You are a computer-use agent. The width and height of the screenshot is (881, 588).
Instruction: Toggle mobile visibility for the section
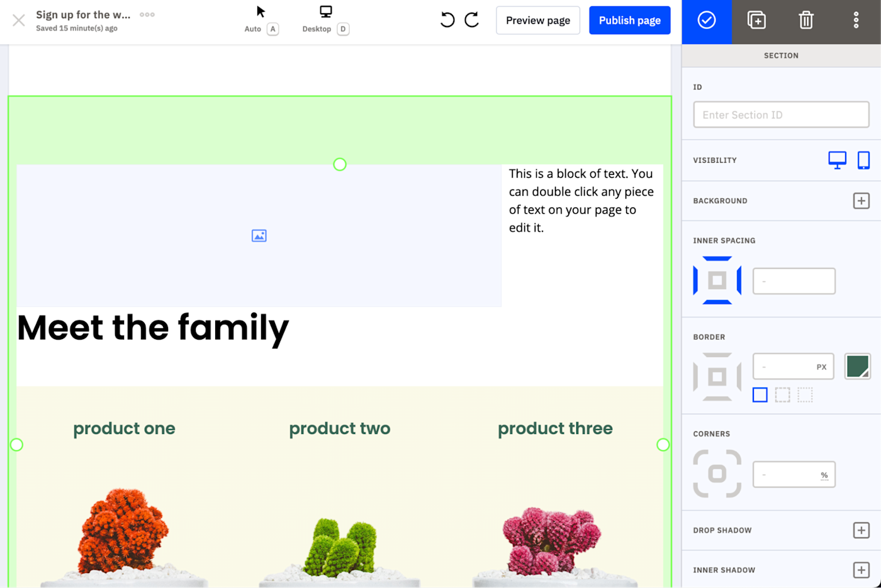863,160
